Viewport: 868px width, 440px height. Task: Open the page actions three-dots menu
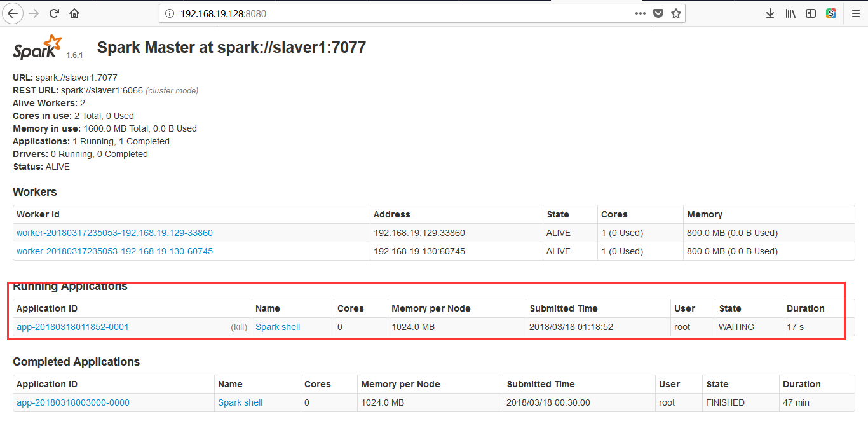coord(641,13)
